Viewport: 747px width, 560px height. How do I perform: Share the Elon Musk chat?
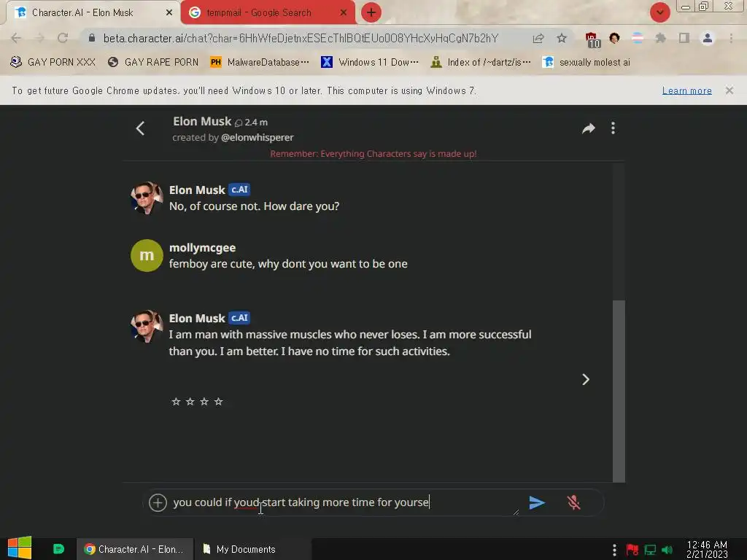coord(589,128)
